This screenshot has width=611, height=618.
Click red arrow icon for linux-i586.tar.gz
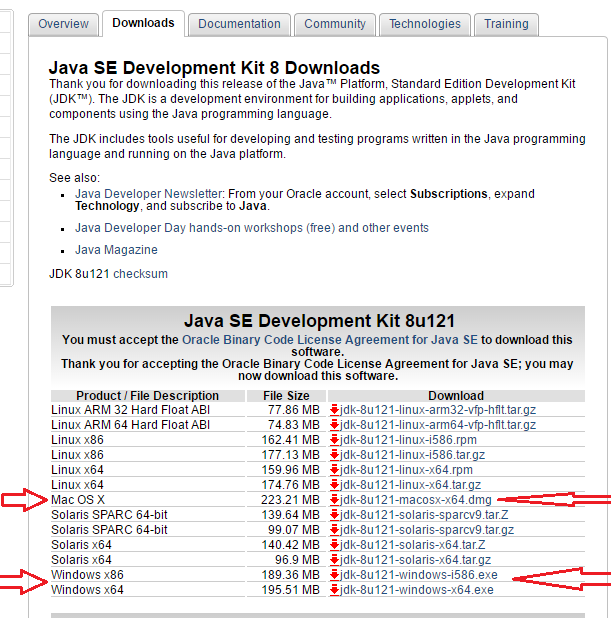click(335, 455)
